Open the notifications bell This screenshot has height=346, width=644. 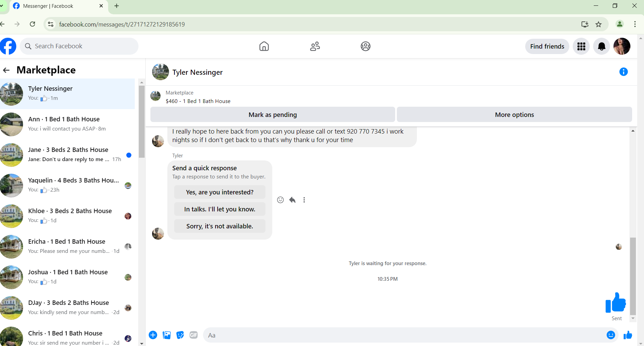[x=602, y=46]
